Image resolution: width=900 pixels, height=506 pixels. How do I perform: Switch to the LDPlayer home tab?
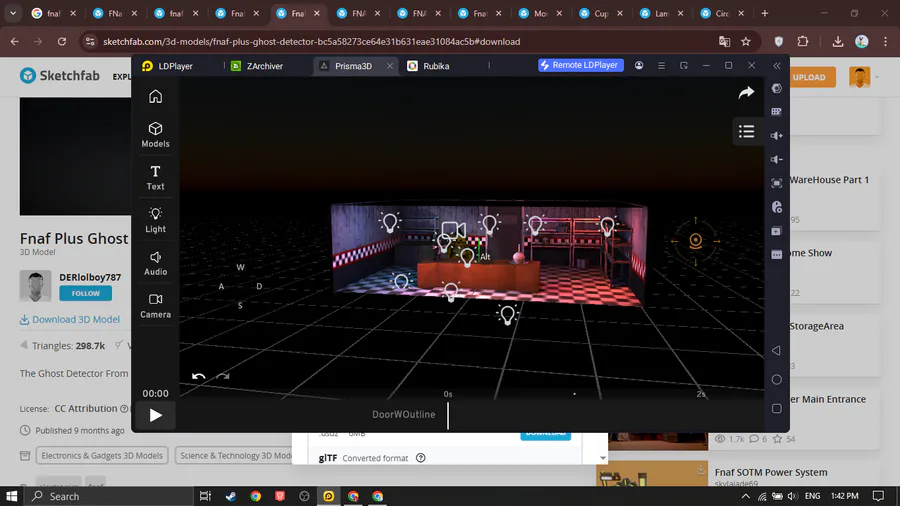168,66
